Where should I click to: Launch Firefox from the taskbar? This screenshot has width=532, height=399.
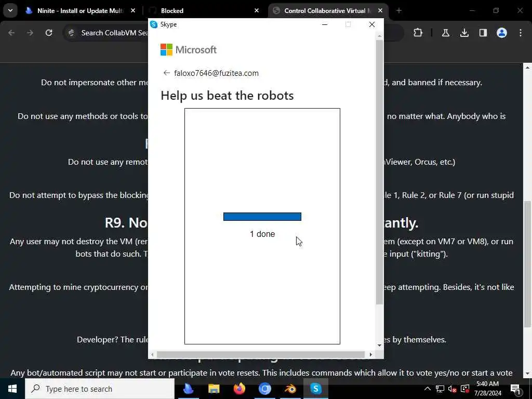pos(239,389)
